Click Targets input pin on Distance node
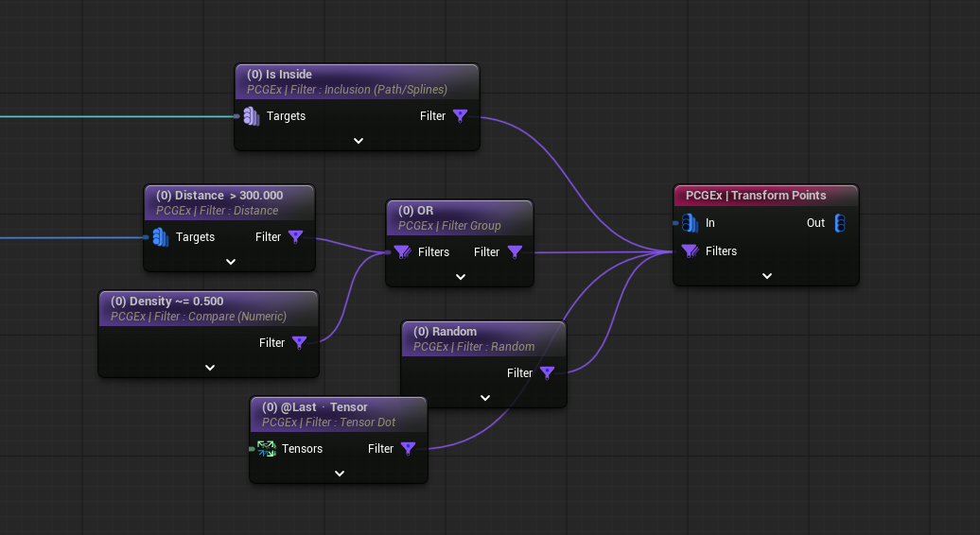Image resolution: width=980 pixels, height=535 pixels. coord(161,237)
